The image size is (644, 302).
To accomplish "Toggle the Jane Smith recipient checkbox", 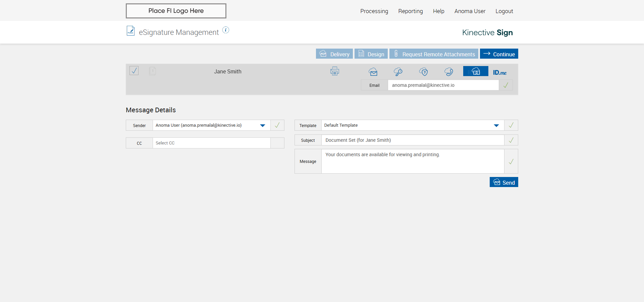I will (134, 71).
